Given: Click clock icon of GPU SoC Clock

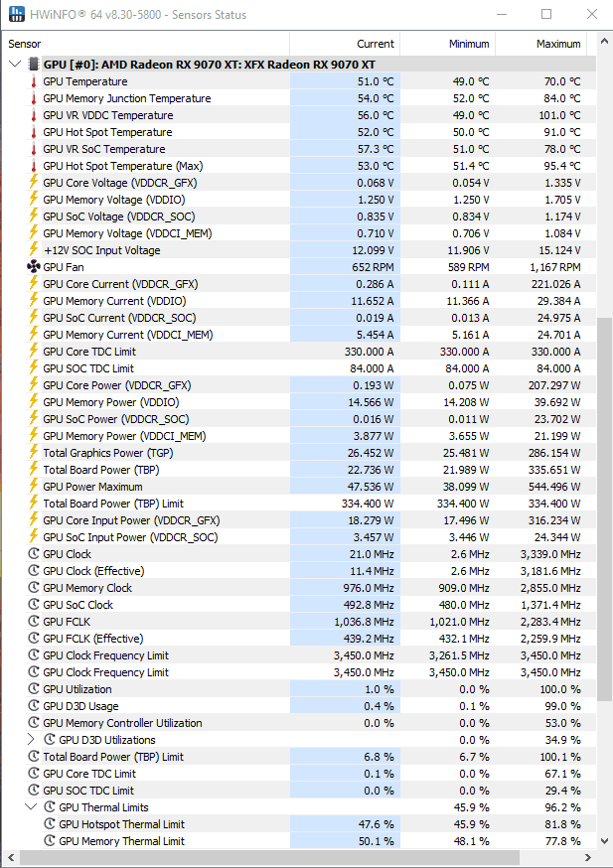Looking at the screenshot, I should tap(34, 605).
